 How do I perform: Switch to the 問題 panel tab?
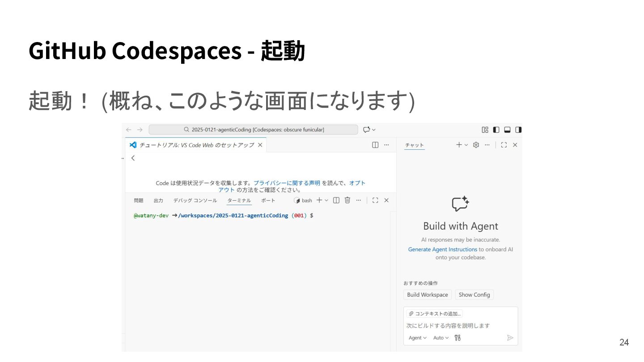139,200
